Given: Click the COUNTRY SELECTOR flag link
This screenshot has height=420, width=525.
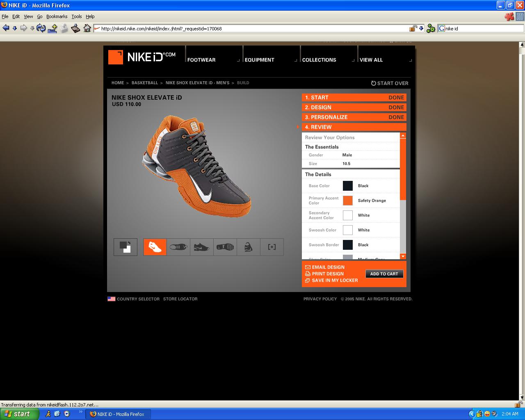Looking at the screenshot, I should (x=133, y=299).
